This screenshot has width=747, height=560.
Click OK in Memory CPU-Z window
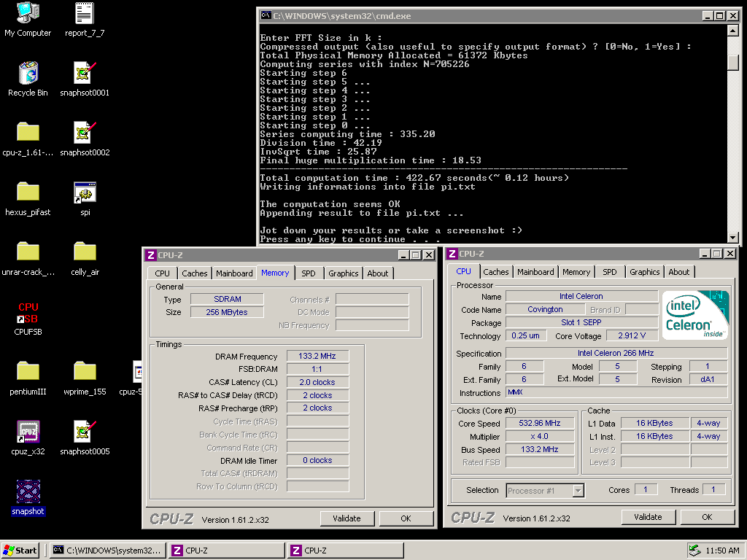[406, 518]
